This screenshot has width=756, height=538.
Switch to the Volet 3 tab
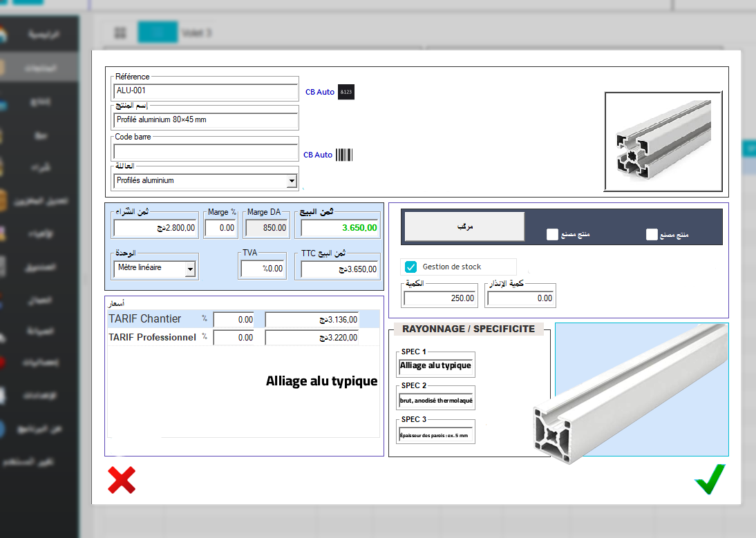(196, 32)
